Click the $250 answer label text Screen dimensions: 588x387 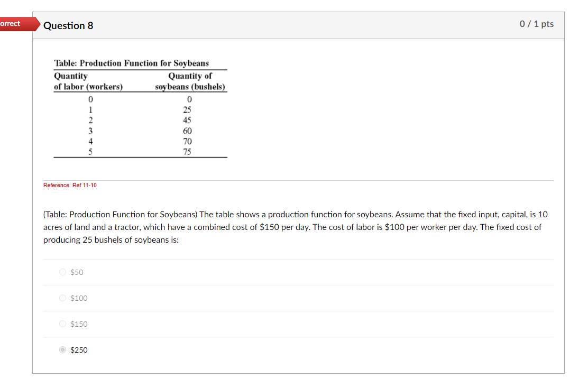coord(79,349)
